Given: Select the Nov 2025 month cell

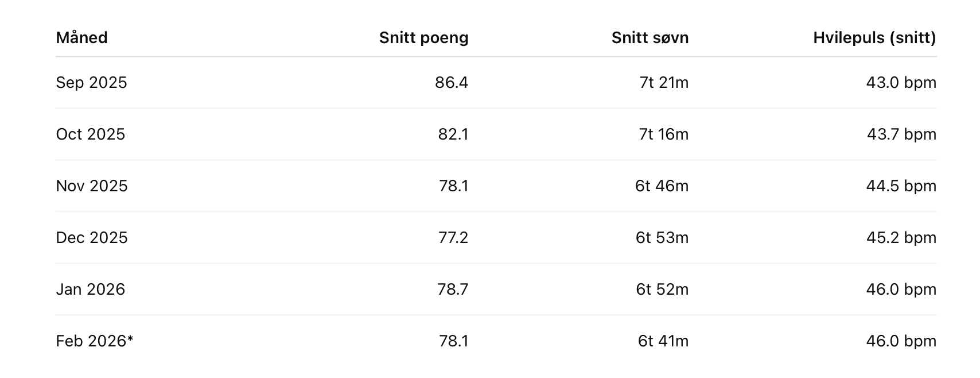Looking at the screenshot, I should (x=91, y=186).
